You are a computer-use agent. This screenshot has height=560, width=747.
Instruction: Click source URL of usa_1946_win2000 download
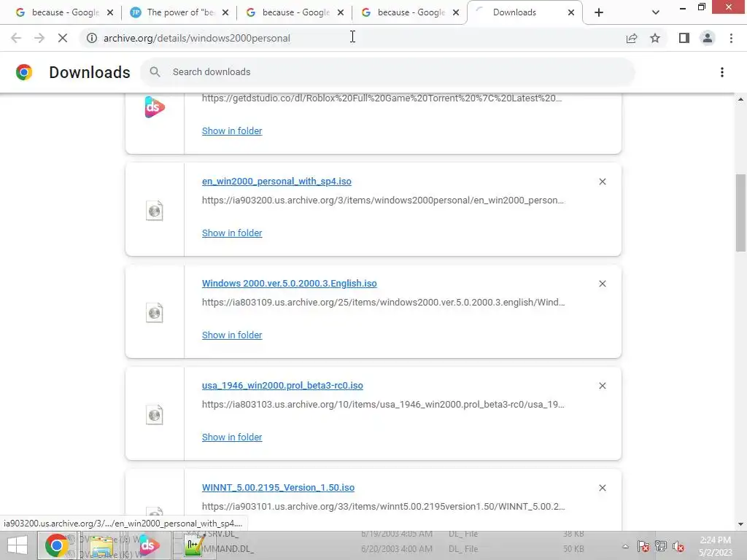click(x=383, y=404)
